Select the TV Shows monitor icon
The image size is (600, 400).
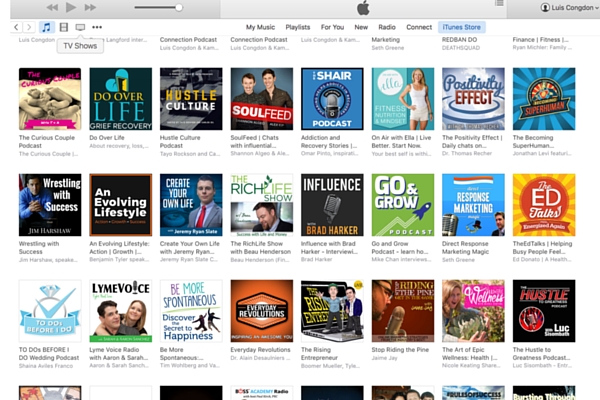click(80, 27)
